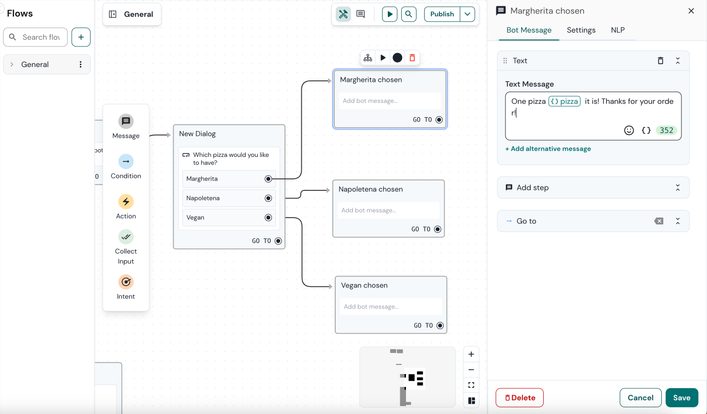Click the build tools icon in top toolbar

tap(343, 14)
